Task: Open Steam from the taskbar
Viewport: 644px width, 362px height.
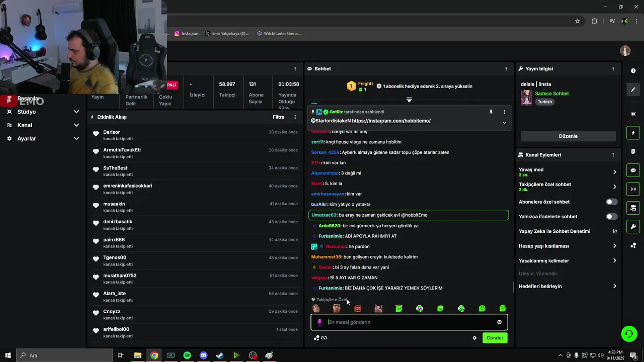Action: (x=220, y=355)
